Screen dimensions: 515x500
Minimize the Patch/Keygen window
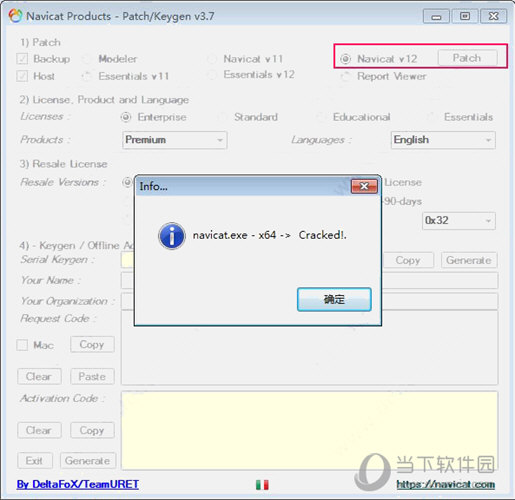point(436,16)
